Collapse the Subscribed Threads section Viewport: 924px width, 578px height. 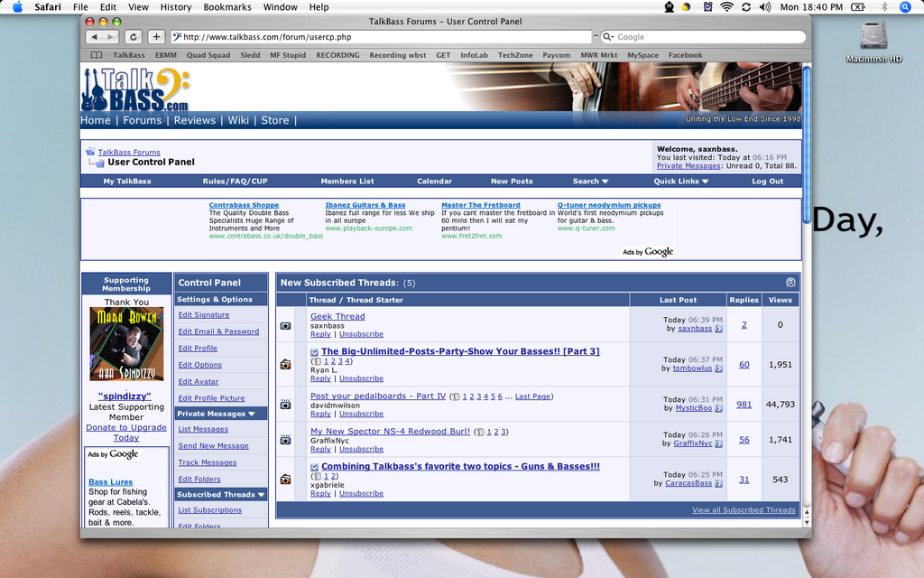[x=261, y=495]
